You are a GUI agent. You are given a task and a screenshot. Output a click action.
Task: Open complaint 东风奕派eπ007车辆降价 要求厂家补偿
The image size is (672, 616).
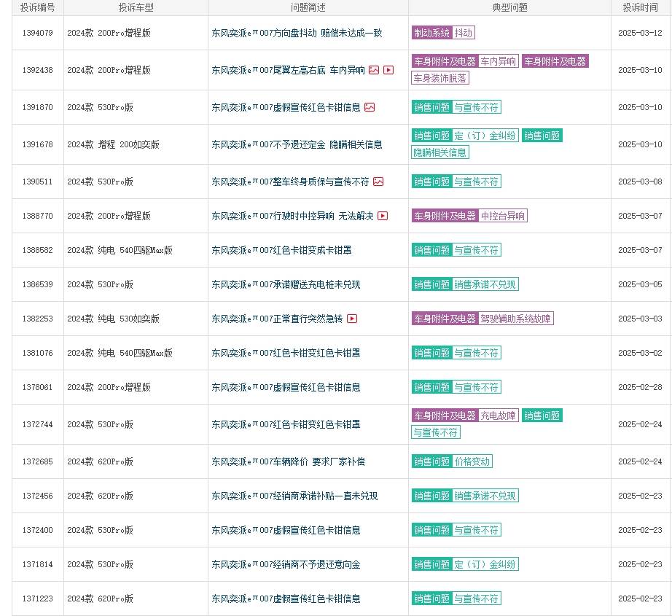288,461
